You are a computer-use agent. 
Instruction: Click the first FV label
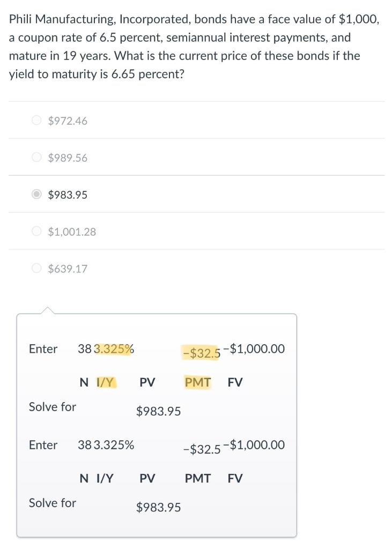[235, 382]
